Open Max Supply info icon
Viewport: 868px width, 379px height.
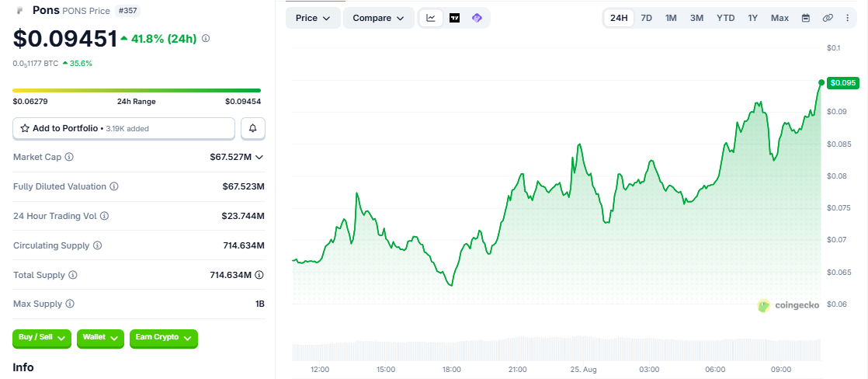point(70,304)
